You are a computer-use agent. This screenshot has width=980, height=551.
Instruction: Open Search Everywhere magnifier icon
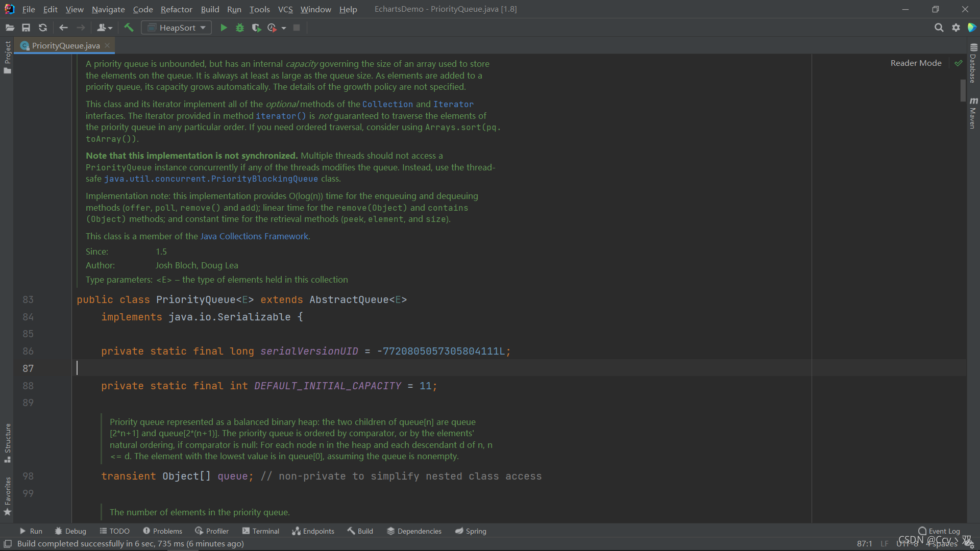click(939, 28)
